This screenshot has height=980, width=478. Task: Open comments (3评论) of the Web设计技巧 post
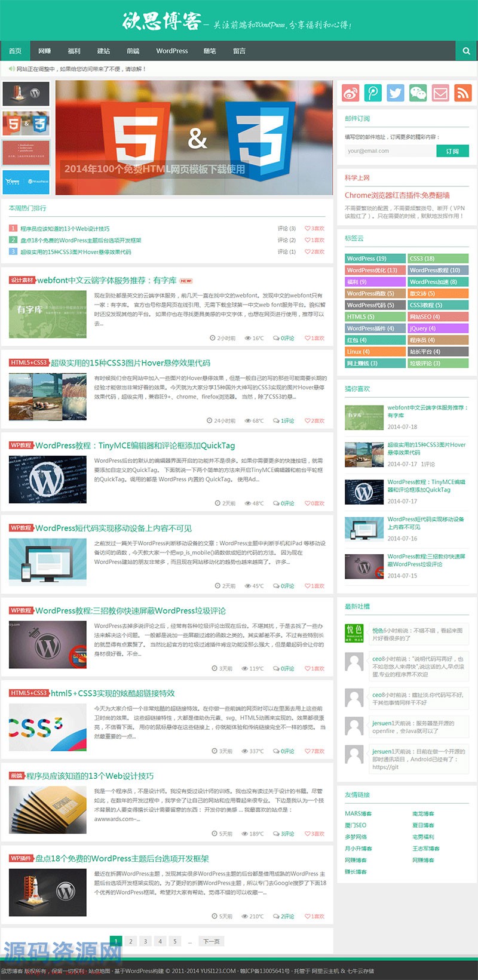tap(284, 834)
